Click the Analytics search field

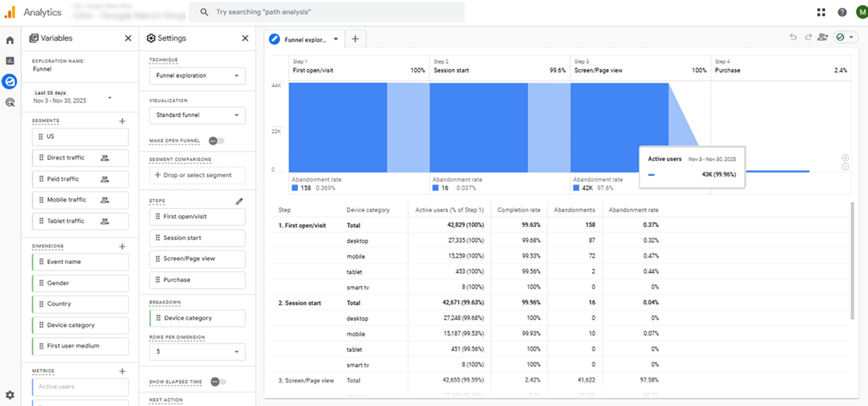tap(326, 12)
